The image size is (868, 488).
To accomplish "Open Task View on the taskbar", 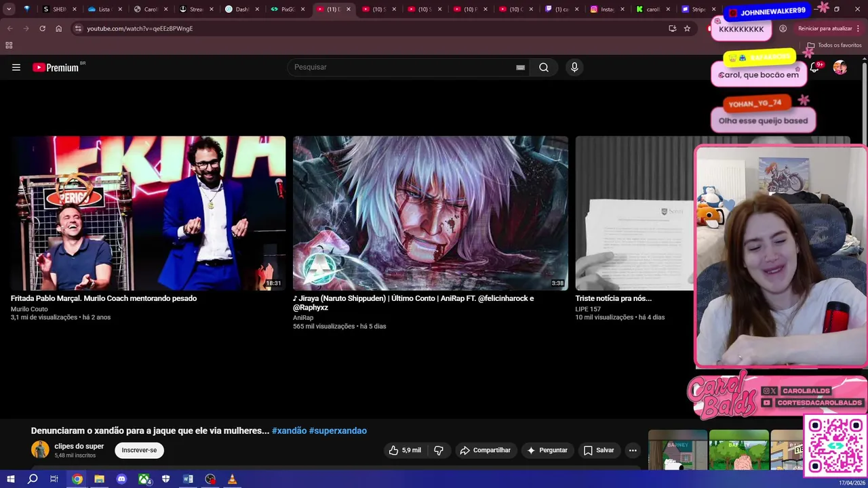I will 54,479.
